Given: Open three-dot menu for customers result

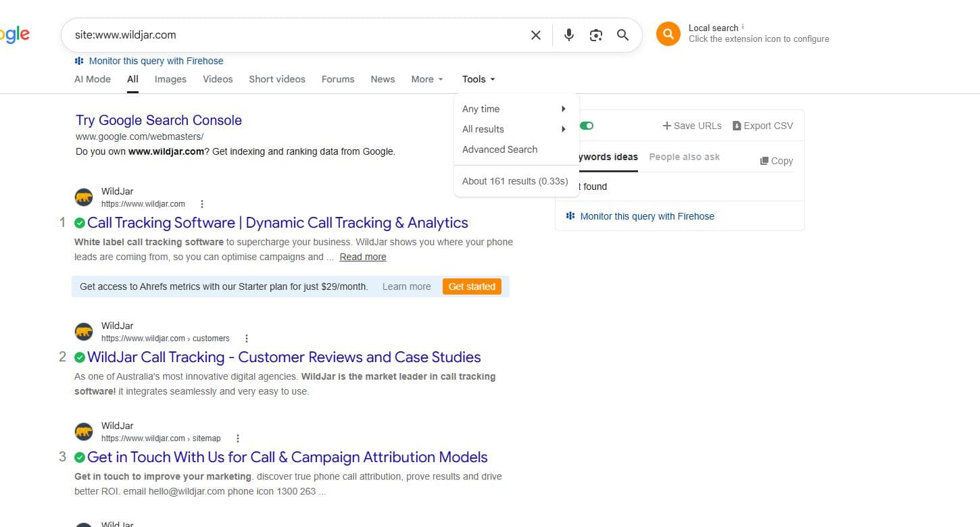Looking at the screenshot, I should (247, 338).
